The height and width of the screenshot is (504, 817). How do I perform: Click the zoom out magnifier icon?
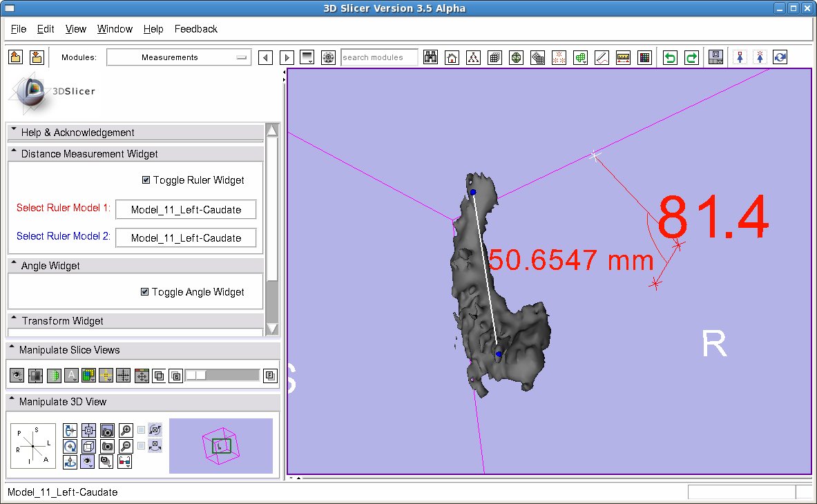(x=125, y=446)
